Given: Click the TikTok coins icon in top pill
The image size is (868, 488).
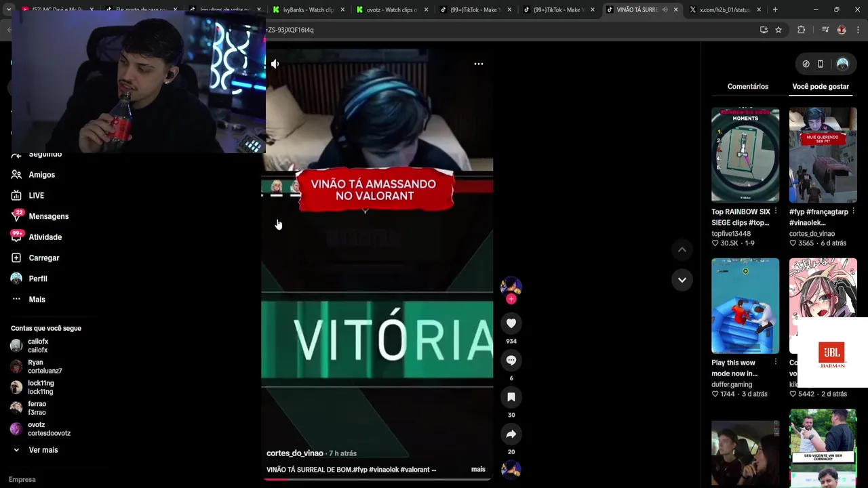Looking at the screenshot, I should 806,64.
